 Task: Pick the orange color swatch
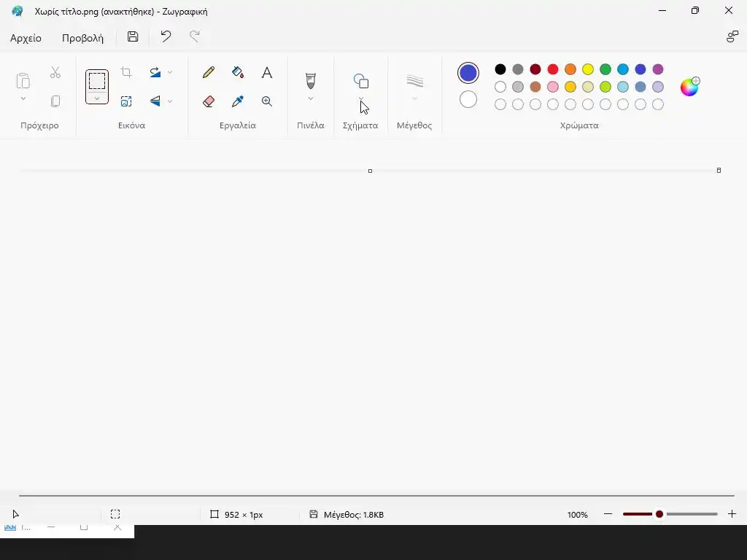click(570, 69)
